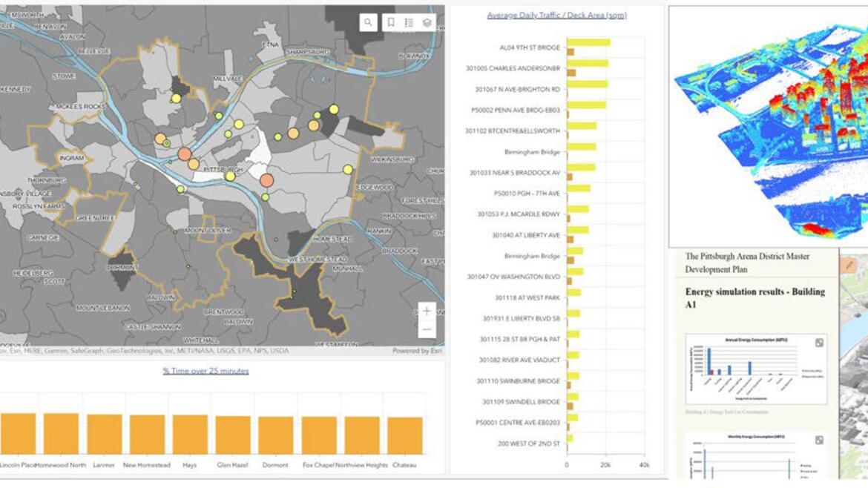868x488 pixels.
Task: Select the pencil edit icon on the right panel
Action: coord(849,265)
